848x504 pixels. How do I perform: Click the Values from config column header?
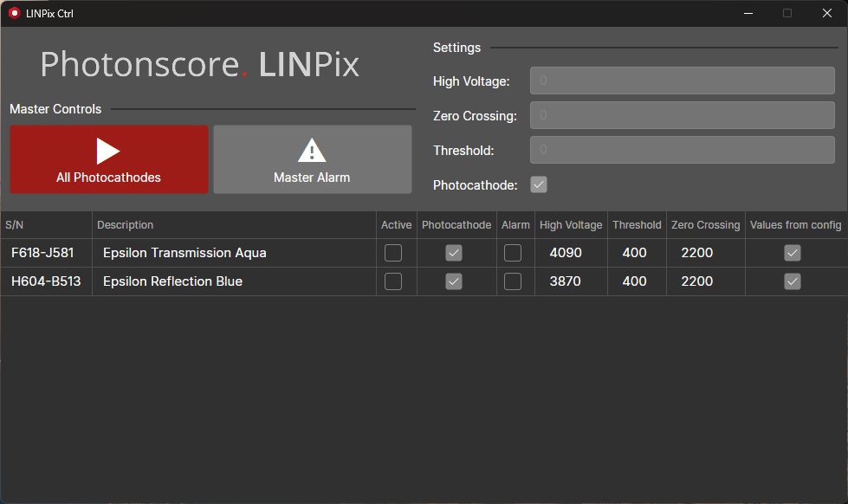[x=795, y=225]
